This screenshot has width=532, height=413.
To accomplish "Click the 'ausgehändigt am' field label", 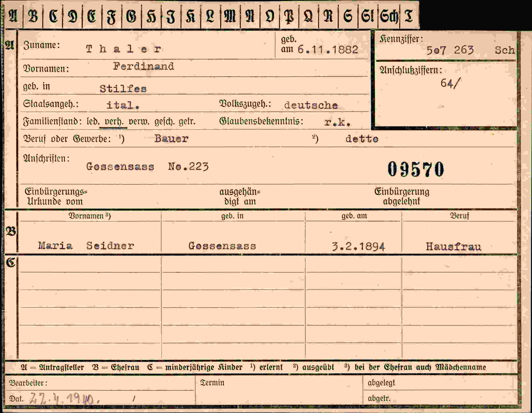I will coord(240,197).
